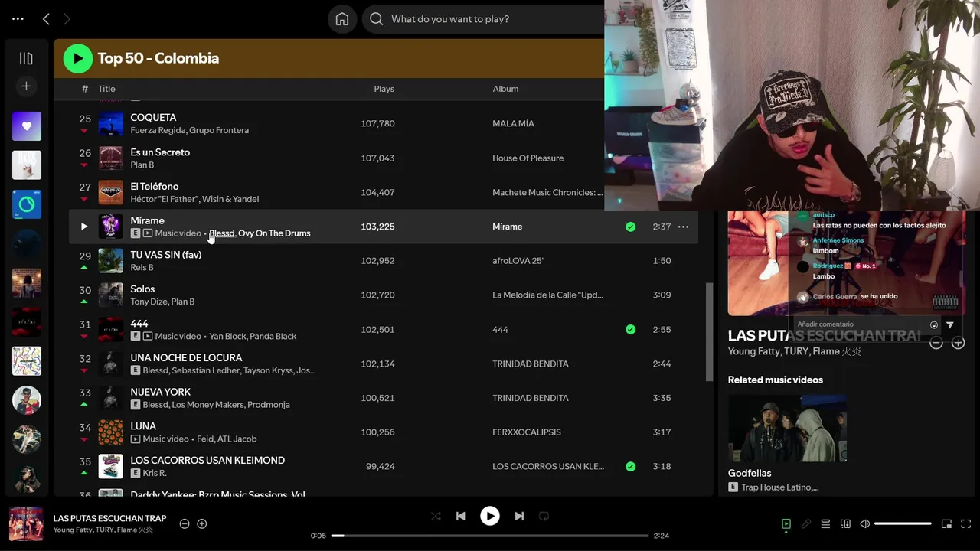Add current song from right panel plus
Image resolution: width=980 pixels, height=551 pixels.
[x=958, y=344]
